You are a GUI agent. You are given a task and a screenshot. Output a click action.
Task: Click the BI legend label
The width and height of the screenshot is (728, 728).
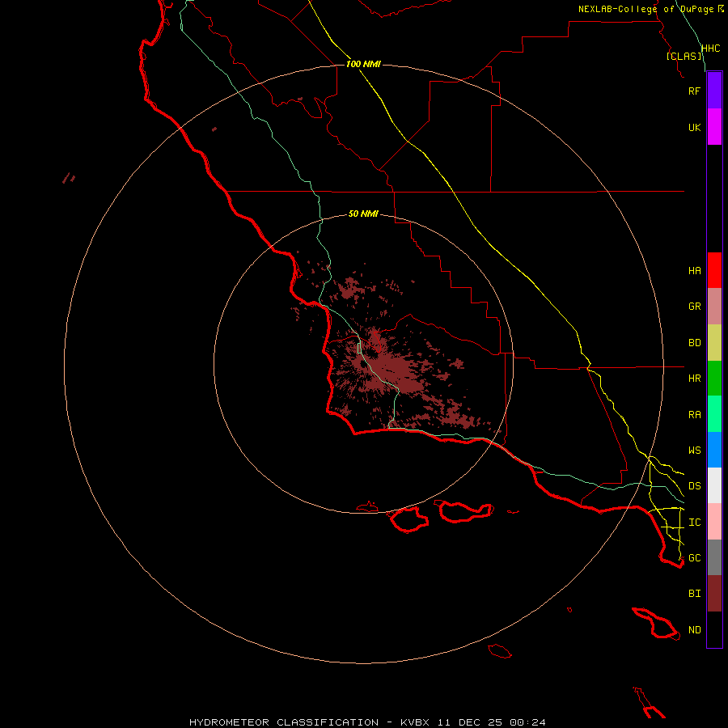pos(694,594)
